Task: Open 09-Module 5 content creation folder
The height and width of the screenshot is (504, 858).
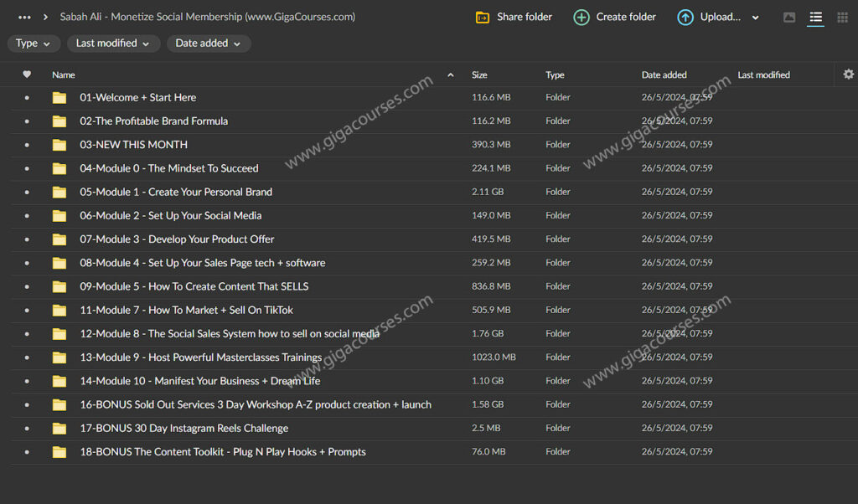Action: point(194,286)
